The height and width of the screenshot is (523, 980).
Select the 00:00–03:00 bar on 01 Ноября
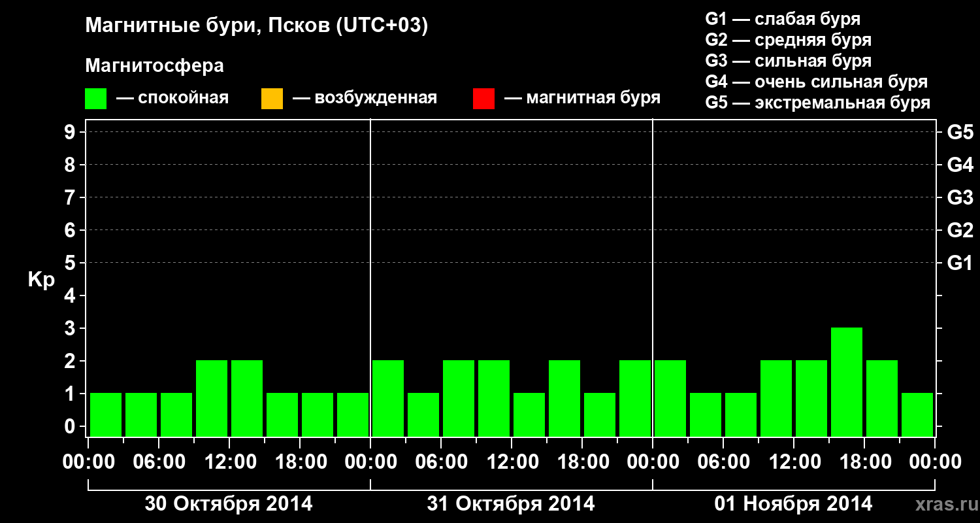670,398
